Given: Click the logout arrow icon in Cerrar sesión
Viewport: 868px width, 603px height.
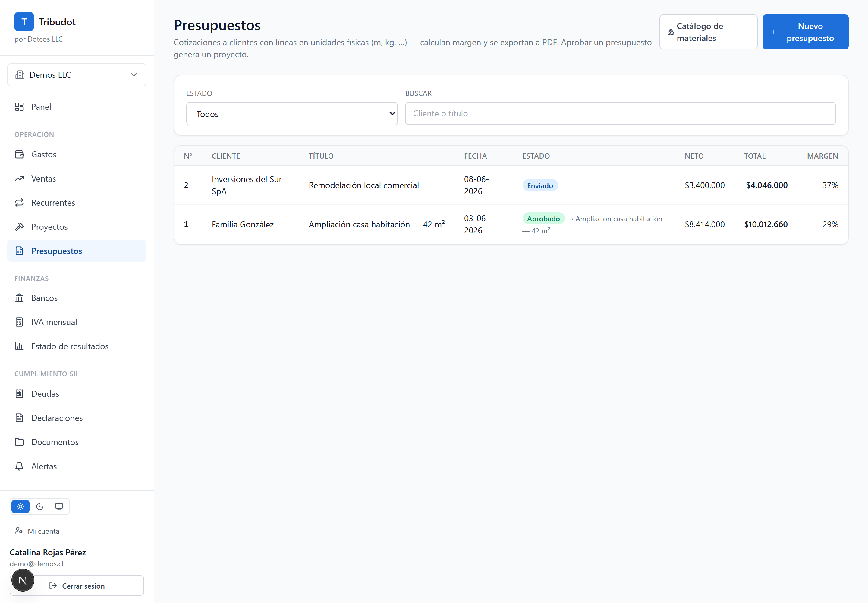Looking at the screenshot, I should pos(53,586).
